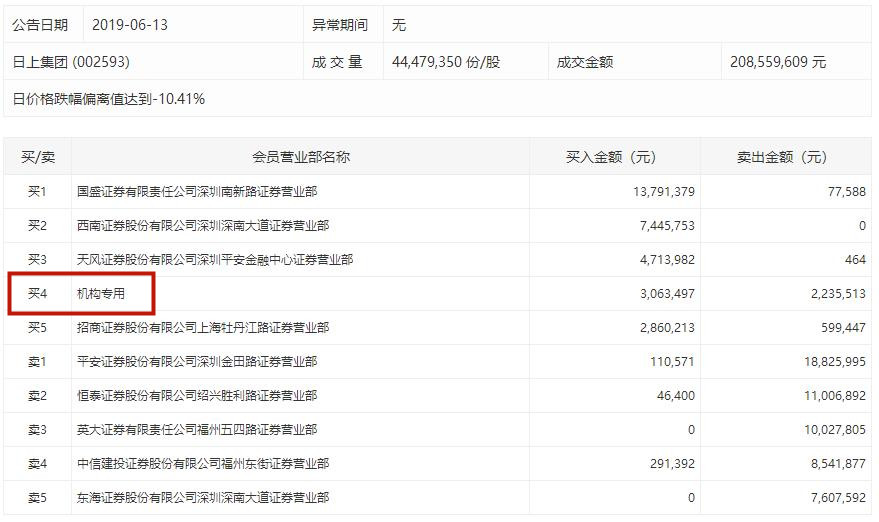Viewport: 879px width, 522px height.
Task: Click the 买5 rank label
Action: (38, 327)
